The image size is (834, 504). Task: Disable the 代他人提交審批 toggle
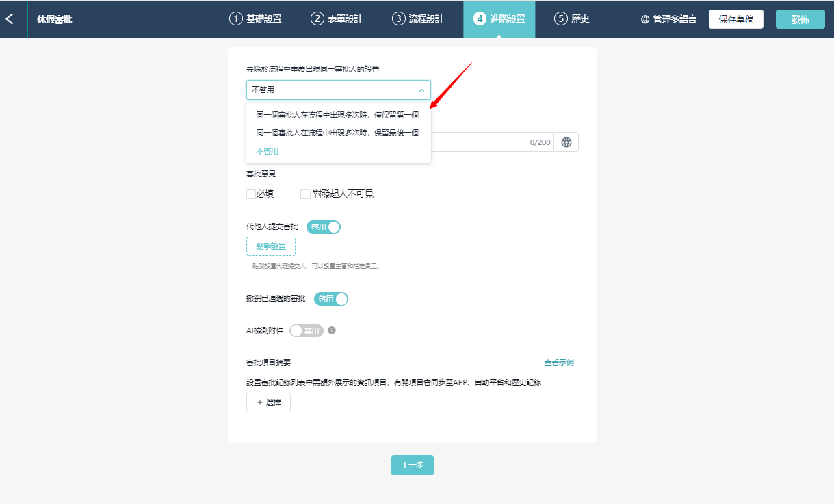(x=324, y=227)
